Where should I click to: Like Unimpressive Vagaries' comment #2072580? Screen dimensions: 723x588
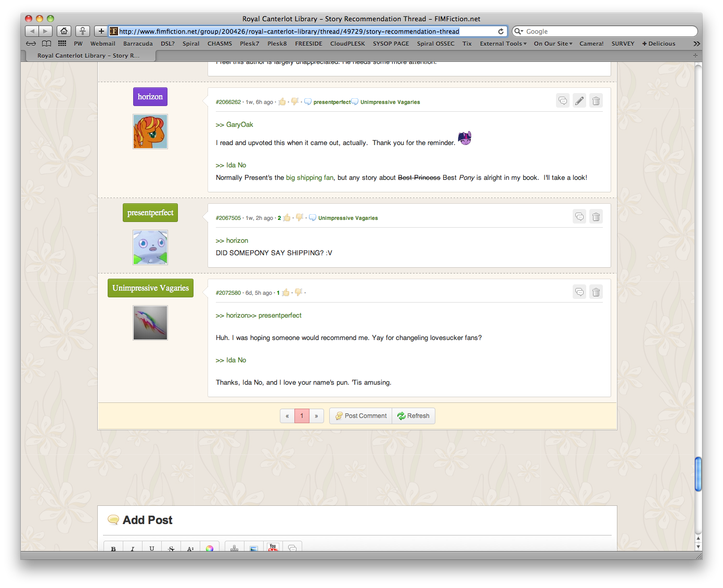pos(286,293)
